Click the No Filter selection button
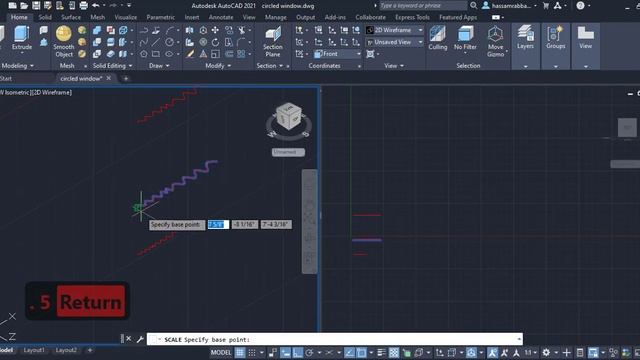Viewport: 640px width, 360px height. click(x=465, y=38)
